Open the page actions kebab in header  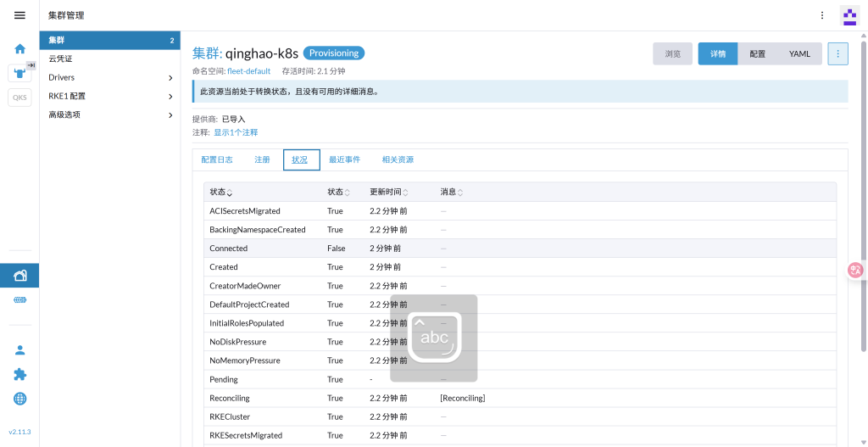pos(821,15)
